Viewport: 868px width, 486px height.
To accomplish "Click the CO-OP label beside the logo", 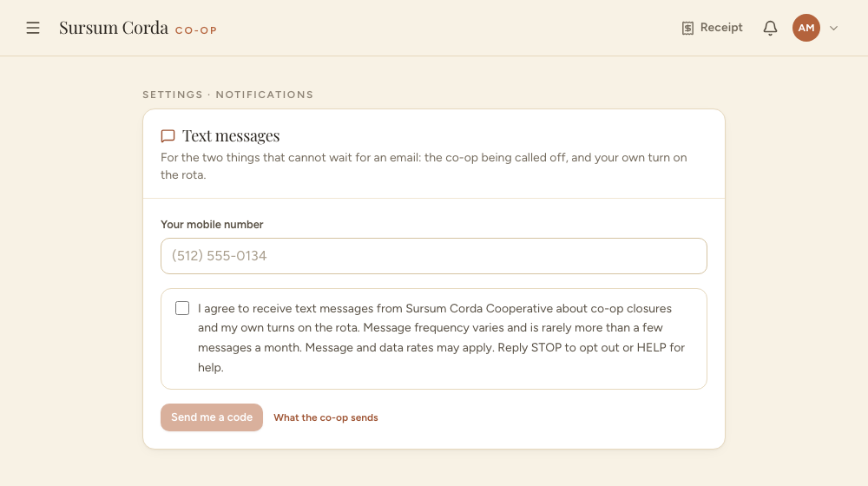I will 196,30.
